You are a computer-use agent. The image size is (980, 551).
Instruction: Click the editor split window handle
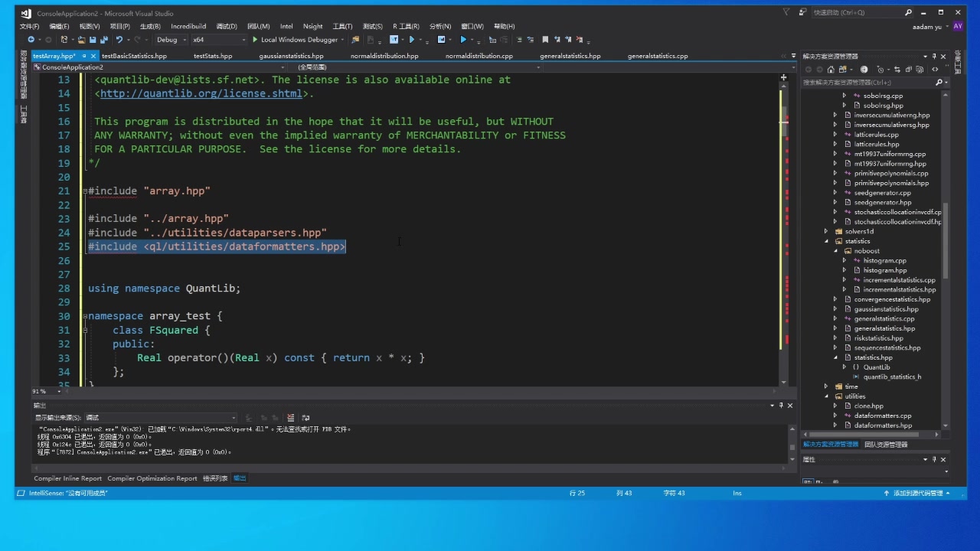[784, 77]
